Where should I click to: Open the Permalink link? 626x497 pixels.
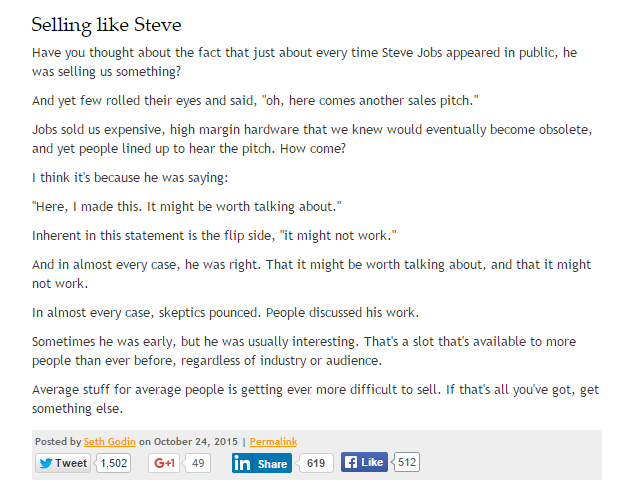[x=273, y=442]
